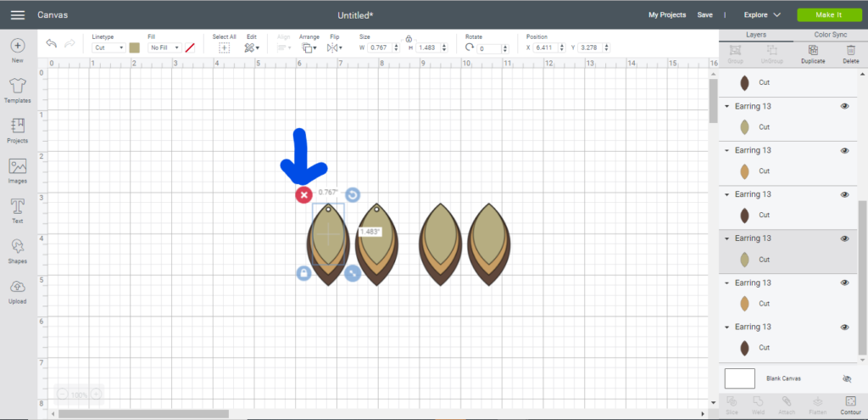This screenshot has width=868, height=420.
Task: Open the Images library
Action: pyautogui.click(x=18, y=171)
